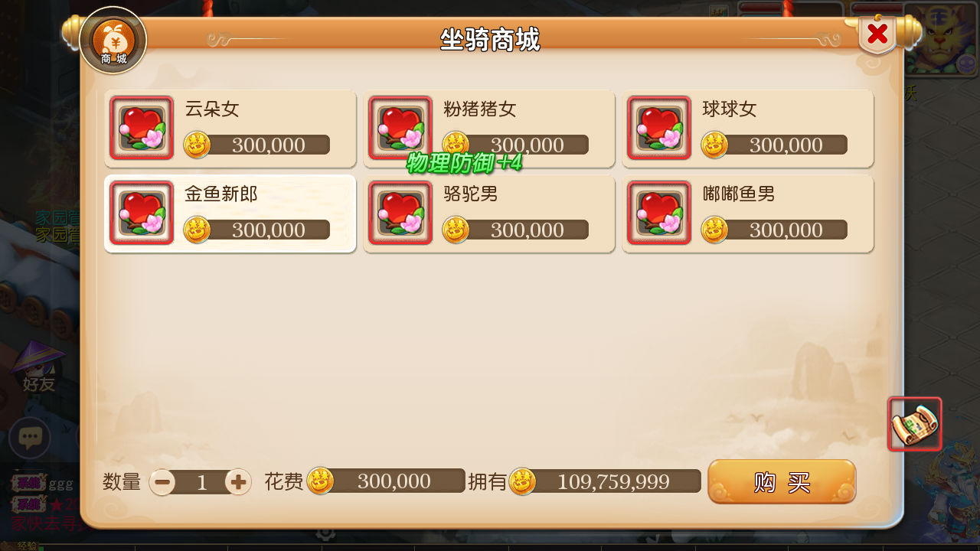Click the 拥有 owned coins balance
980x551 pixels.
click(x=606, y=481)
